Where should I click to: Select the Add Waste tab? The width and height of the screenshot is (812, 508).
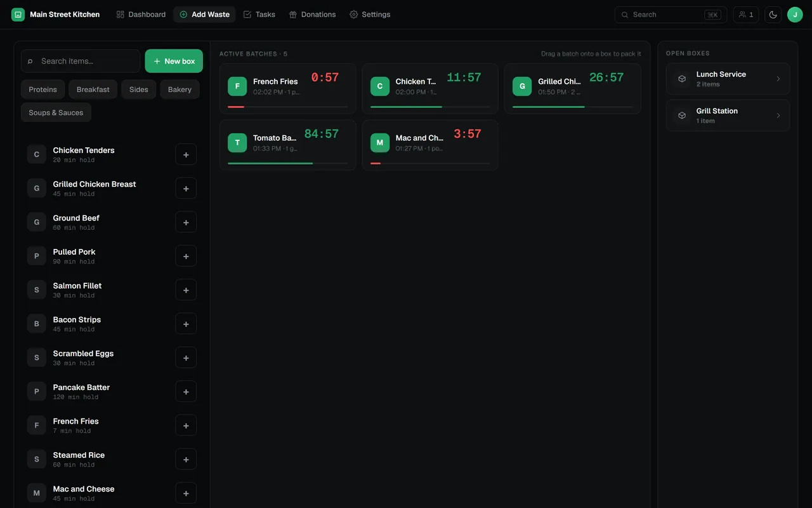[x=204, y=15]
